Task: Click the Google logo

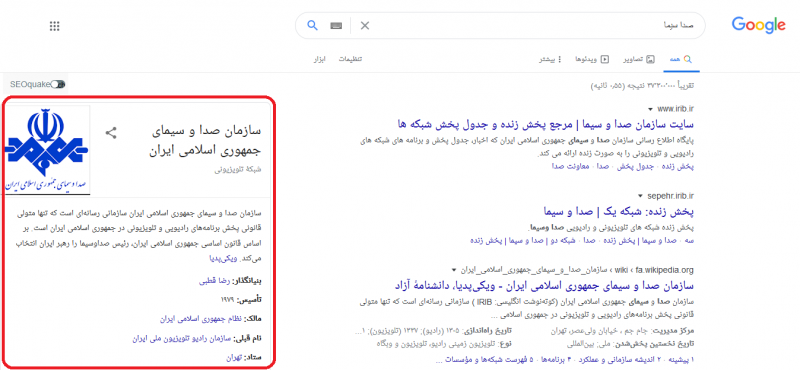Action: [x=759, y=25]
